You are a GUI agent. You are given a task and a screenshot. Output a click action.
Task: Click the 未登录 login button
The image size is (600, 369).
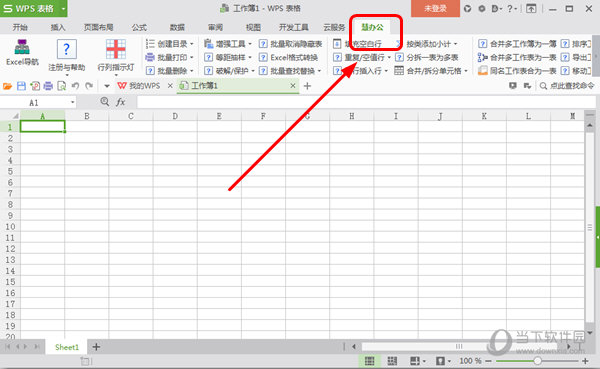click(435, 8)
